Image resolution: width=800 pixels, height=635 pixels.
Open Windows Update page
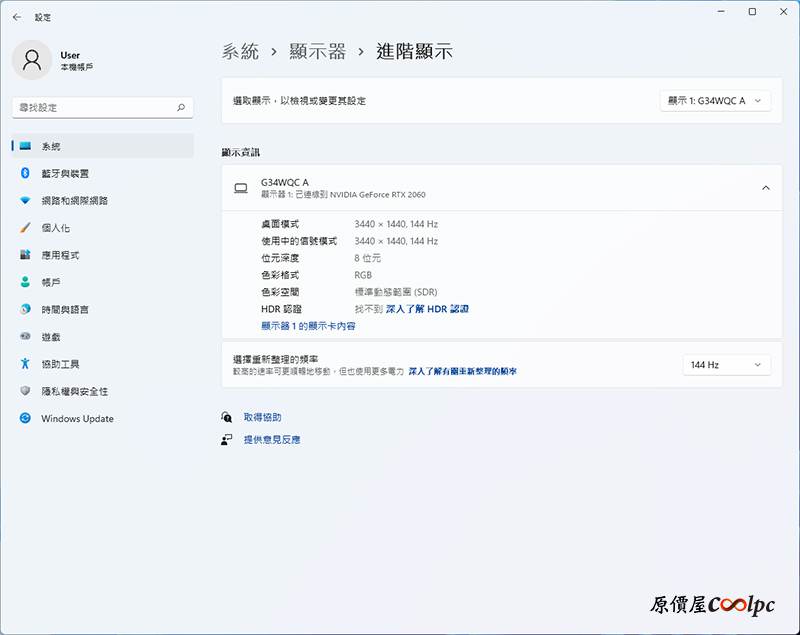pos(77,419)
